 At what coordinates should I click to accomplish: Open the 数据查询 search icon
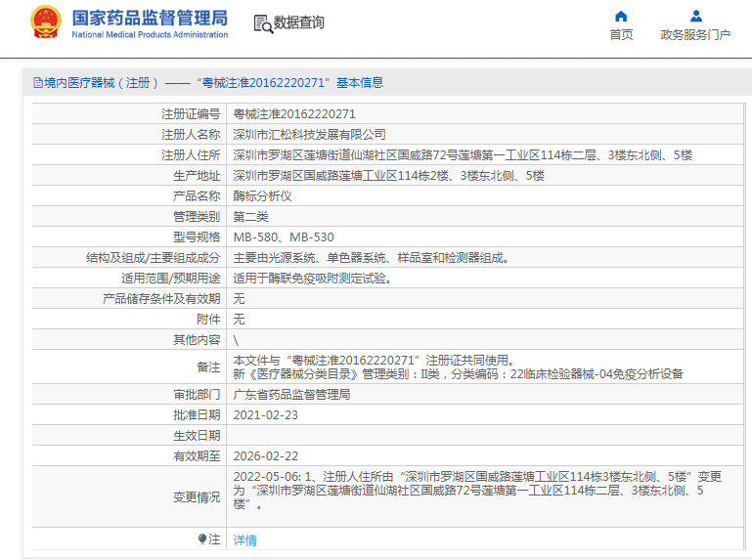tap(263, 23)
